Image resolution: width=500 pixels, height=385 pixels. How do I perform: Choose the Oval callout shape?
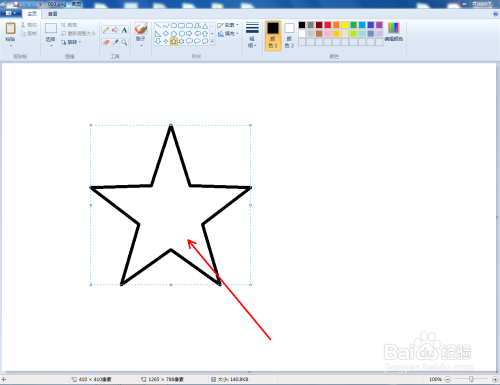pyautogui.click(x=197, y=41)
